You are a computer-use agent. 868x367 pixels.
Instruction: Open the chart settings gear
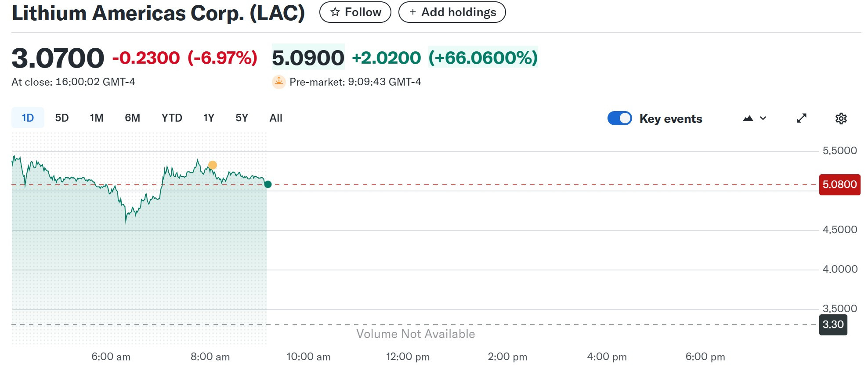coord(841,118)
